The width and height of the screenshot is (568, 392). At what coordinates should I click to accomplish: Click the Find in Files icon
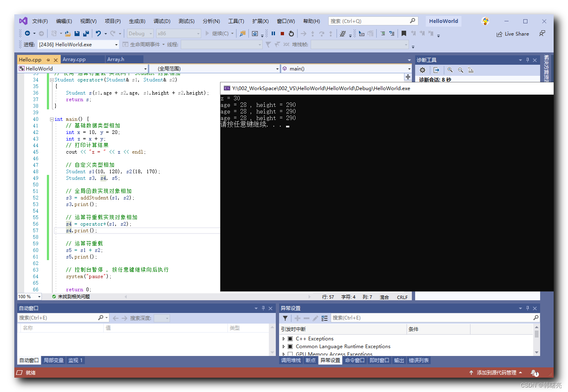(243, 34)
